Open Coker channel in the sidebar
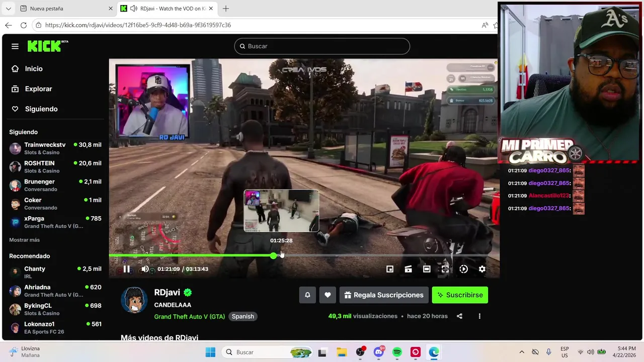 (55, 204)
